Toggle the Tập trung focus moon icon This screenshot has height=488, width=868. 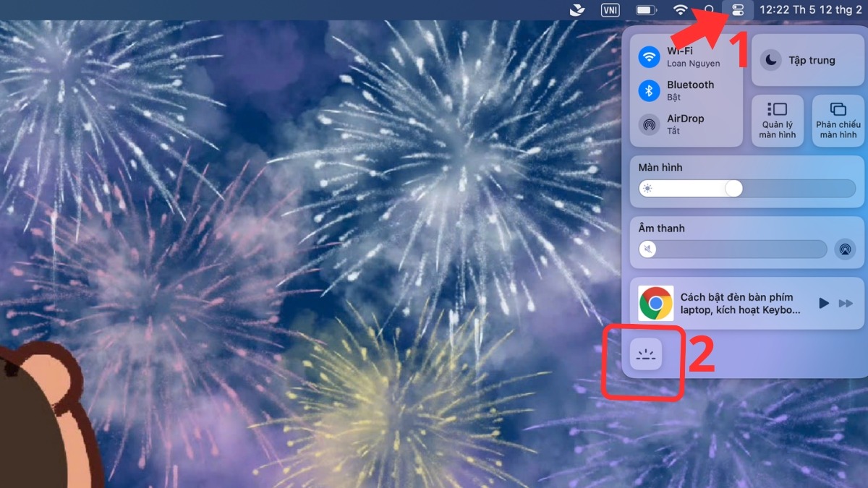point(772,60)
